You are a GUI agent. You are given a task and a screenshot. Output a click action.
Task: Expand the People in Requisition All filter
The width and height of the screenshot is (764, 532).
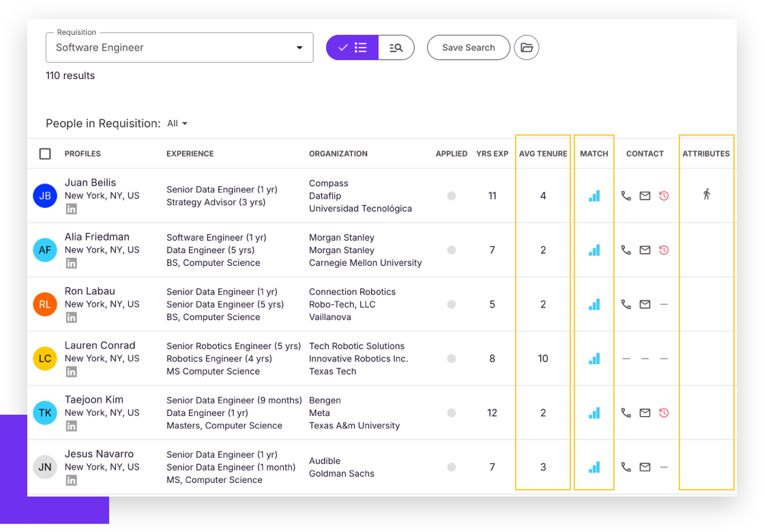click(177, 123)
